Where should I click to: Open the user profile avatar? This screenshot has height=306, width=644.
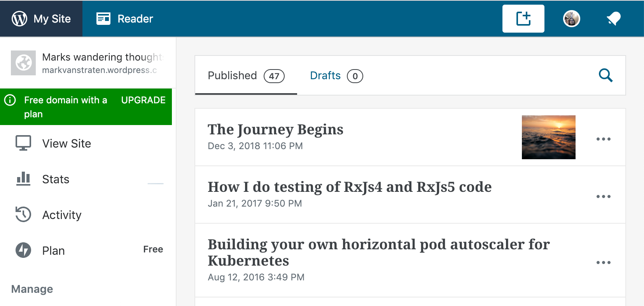[x=572, y=19]
